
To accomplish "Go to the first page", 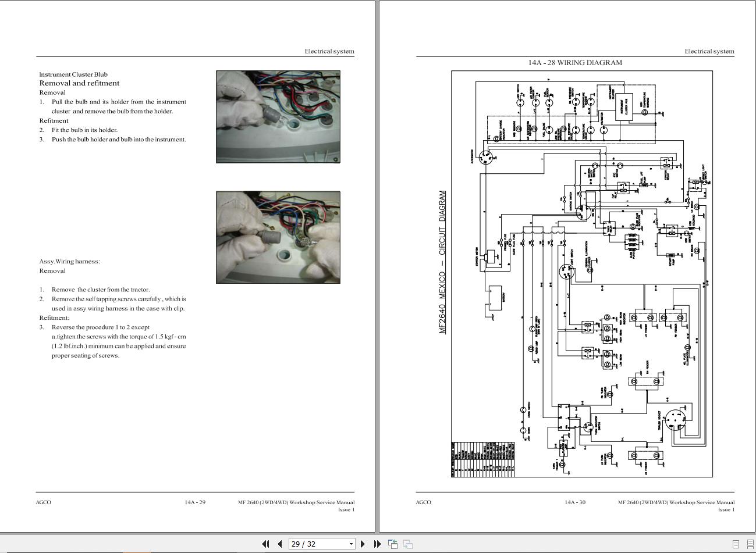I will click(265, 544).
